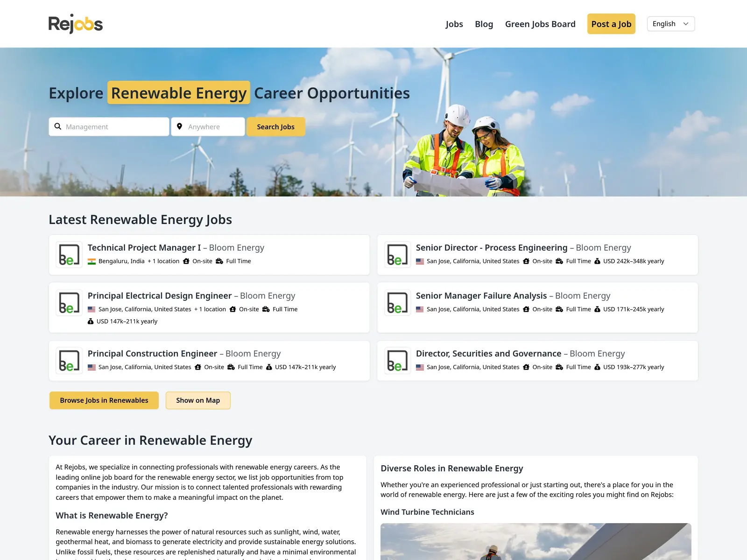Viewport: 747px width, 560px height.
Task: Click Browse Jobs in Renewables button
Action: pos(104,400)
